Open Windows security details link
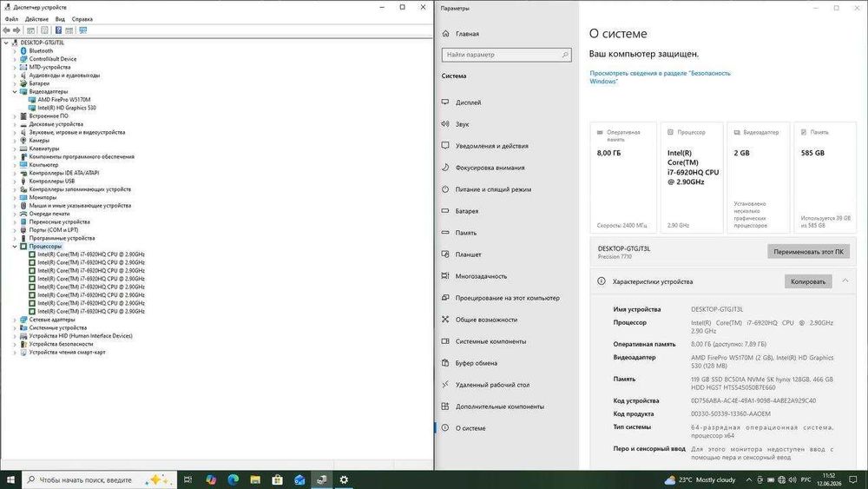This screenshot has width=868, height=489. click(x=660, y=77)
